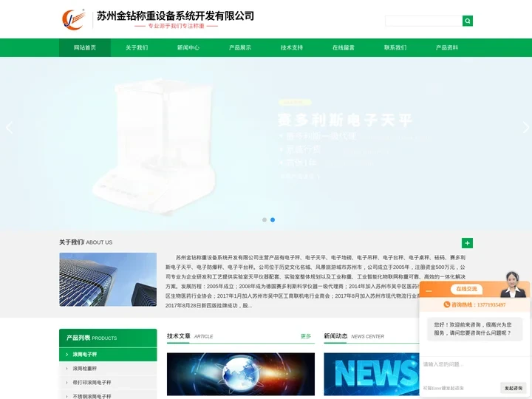Click the 在线交流 chat tab

[x=466, y=289]
